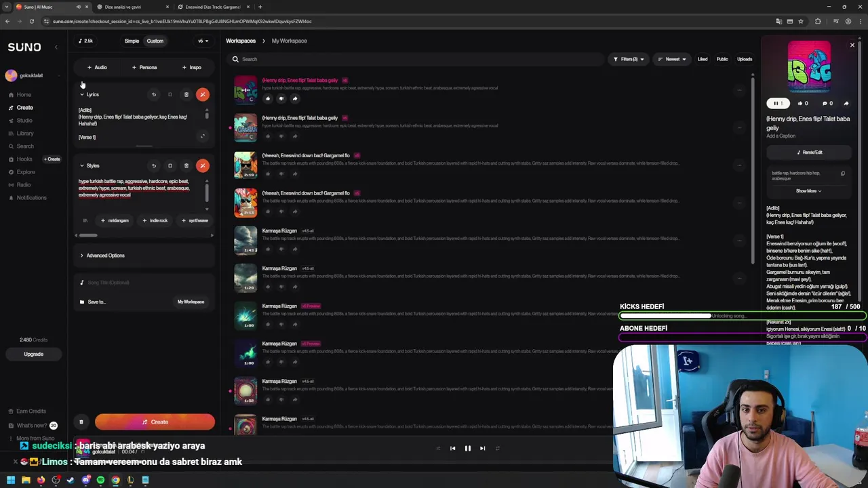The width and height of the screenshot is (868, 488).
Task: Click Remix/Edit button
Action: 810,152
